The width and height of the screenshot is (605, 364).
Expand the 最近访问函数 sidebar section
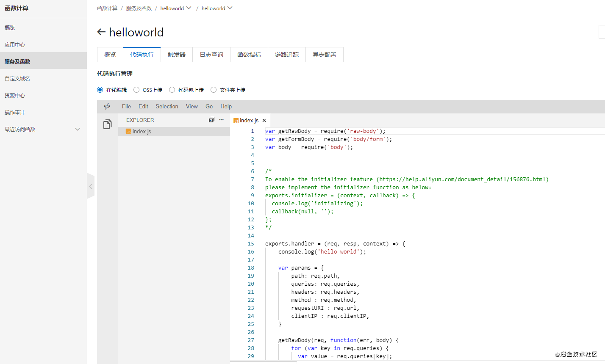click(x=78, y=129)
